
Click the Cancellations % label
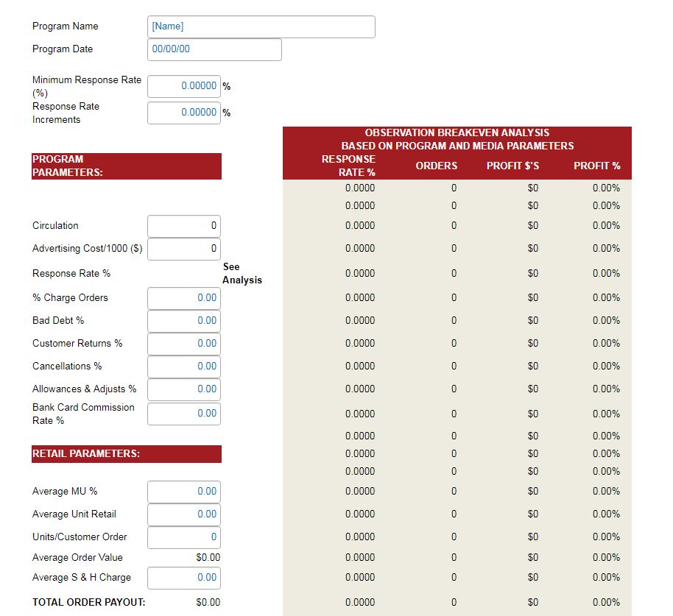(x=67, y=366)
